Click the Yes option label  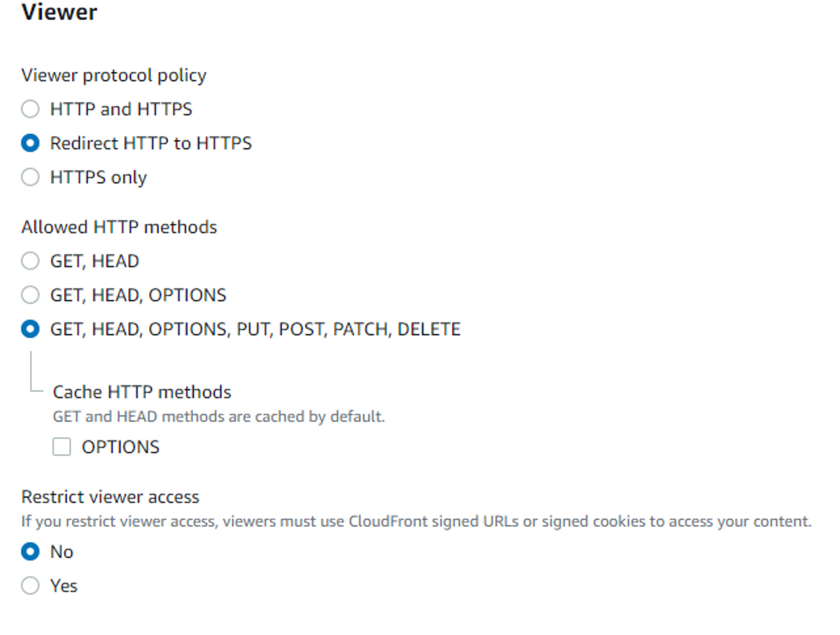64,586
